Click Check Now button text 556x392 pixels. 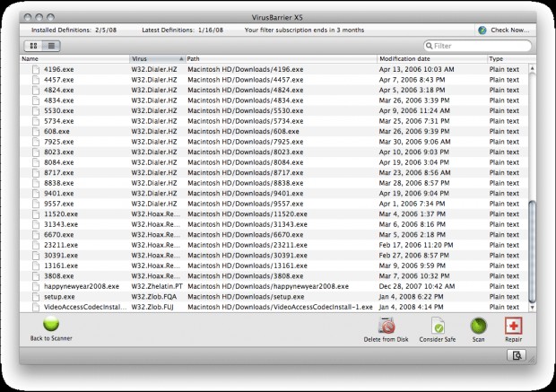pyautogui.click(x=510, y=30)
